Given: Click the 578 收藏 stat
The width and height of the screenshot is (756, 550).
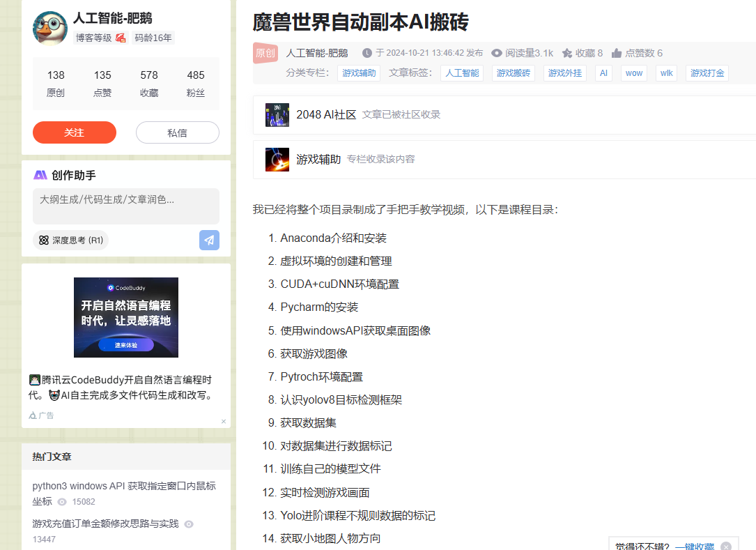Looking at the screenshot, I should click(149, 84).
